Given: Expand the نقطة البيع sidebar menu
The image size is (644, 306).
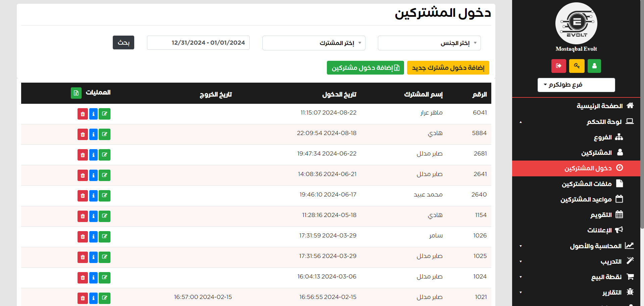Looking at the screenshot, I should pos(606,277).
